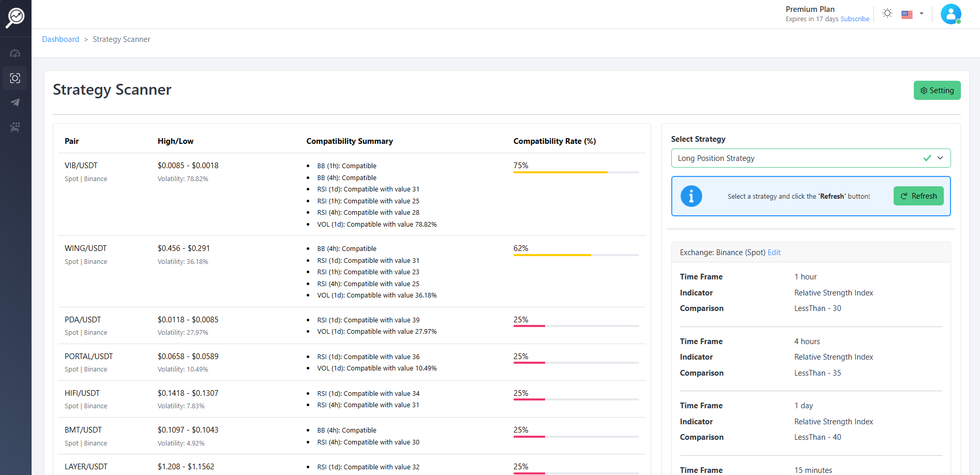Click 'LessThan - 40' comparison value
This screenshot has width=980, height=475.
click(818, 437)
